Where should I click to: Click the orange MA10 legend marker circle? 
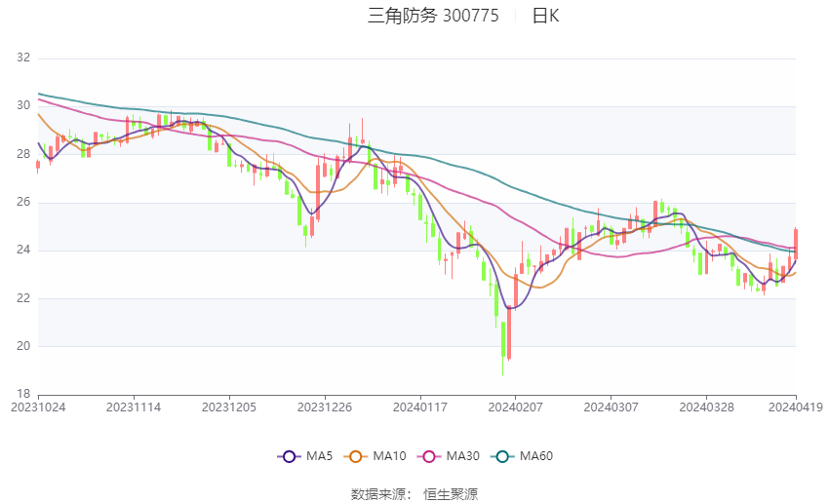[356, 456]
